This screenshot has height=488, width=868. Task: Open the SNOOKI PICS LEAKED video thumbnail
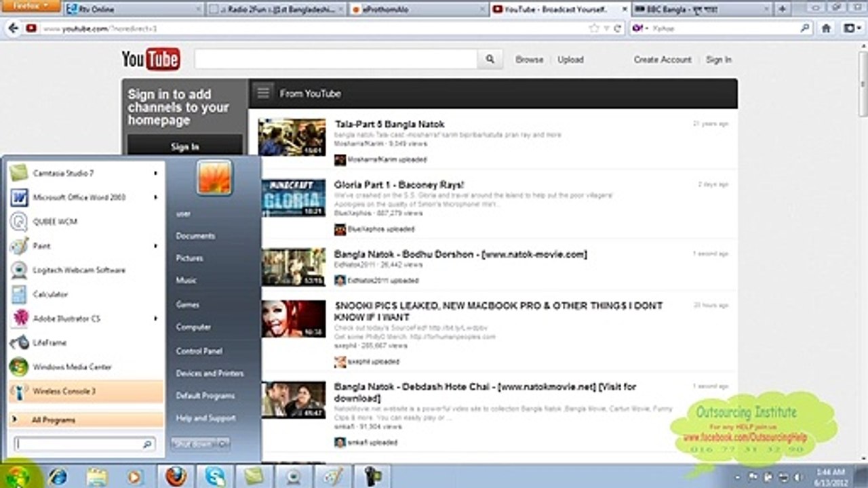pos(294,319)
